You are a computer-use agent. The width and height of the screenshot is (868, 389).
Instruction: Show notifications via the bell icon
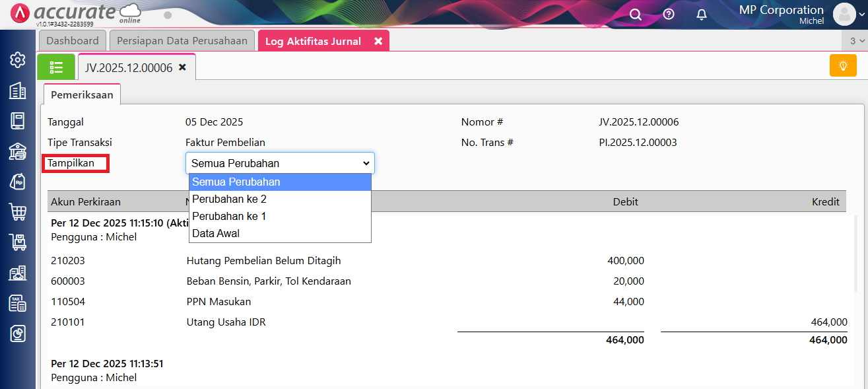(702, 15)
